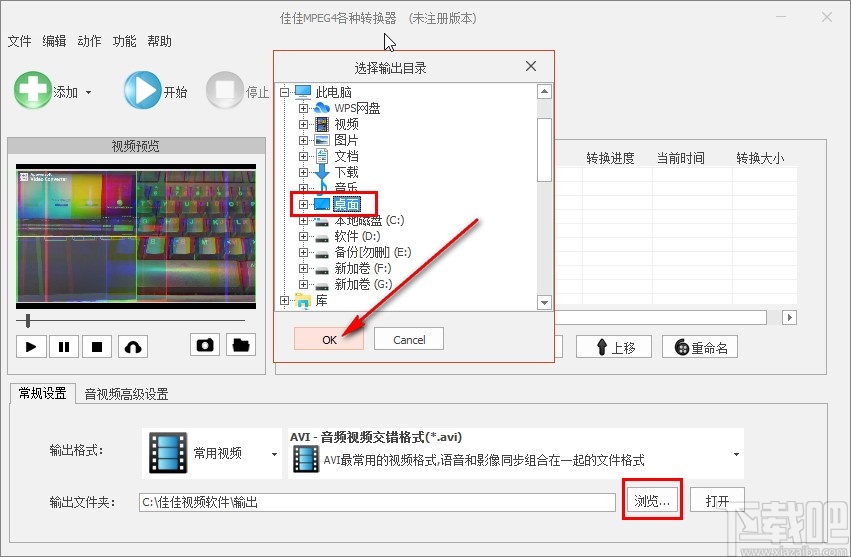This screenshot has height=557, width=851.
Task: Expand the 视频 folder node
Action: click(303, 124)
